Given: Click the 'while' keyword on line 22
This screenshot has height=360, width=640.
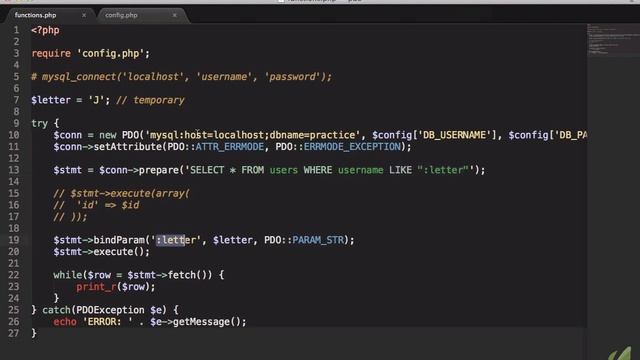Looking at the screenshot, I should [68, 275].
